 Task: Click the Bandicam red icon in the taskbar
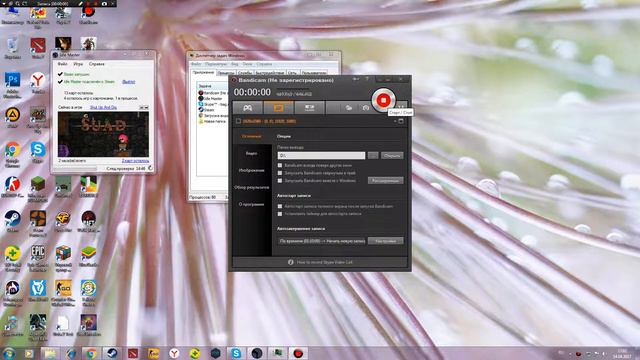(x=298, y=353)
